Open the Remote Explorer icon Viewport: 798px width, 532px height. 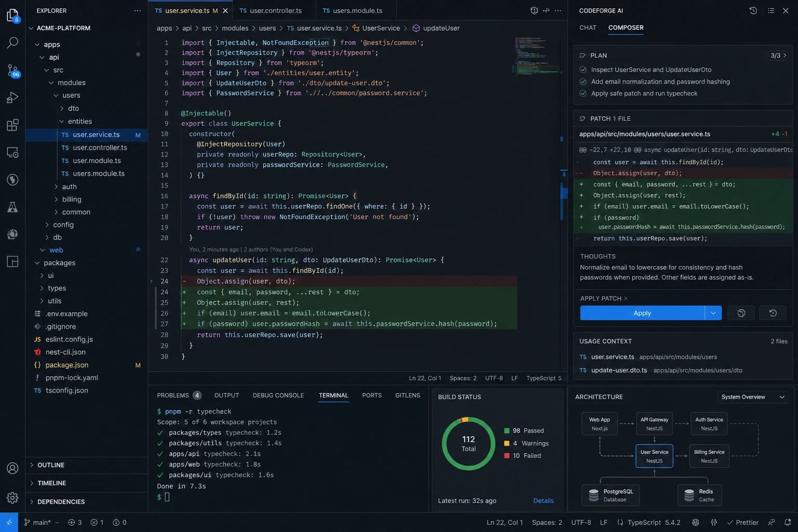pos(12,152)
